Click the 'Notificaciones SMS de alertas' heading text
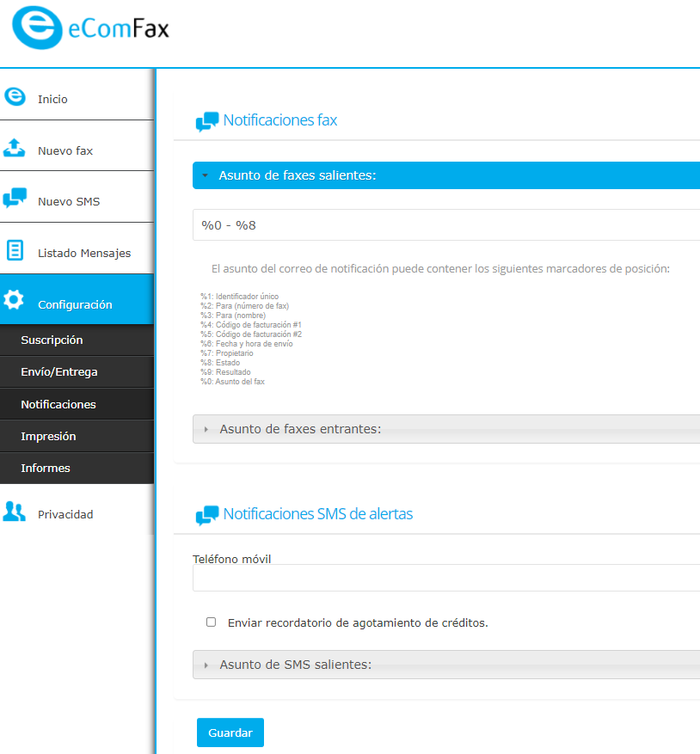The width and height of the screenshot is (700, 754). [318, 514]
